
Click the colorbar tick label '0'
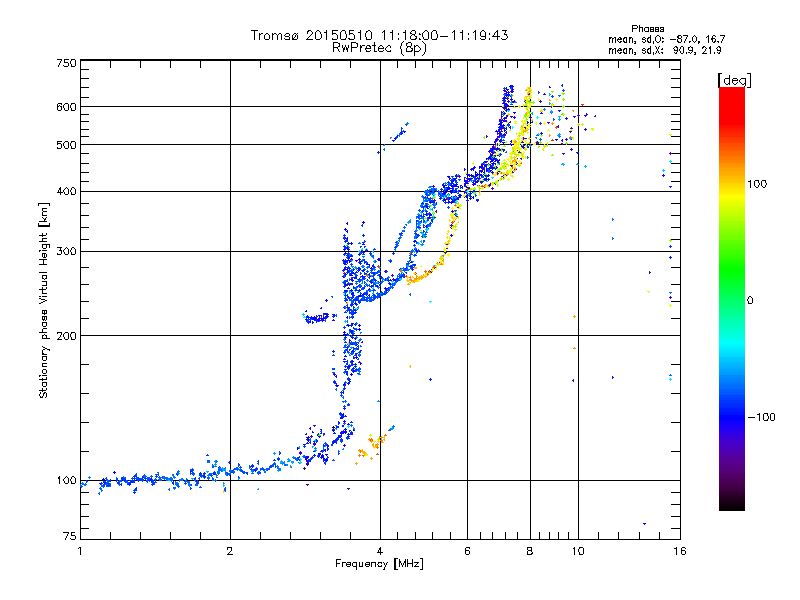point(750,301)
